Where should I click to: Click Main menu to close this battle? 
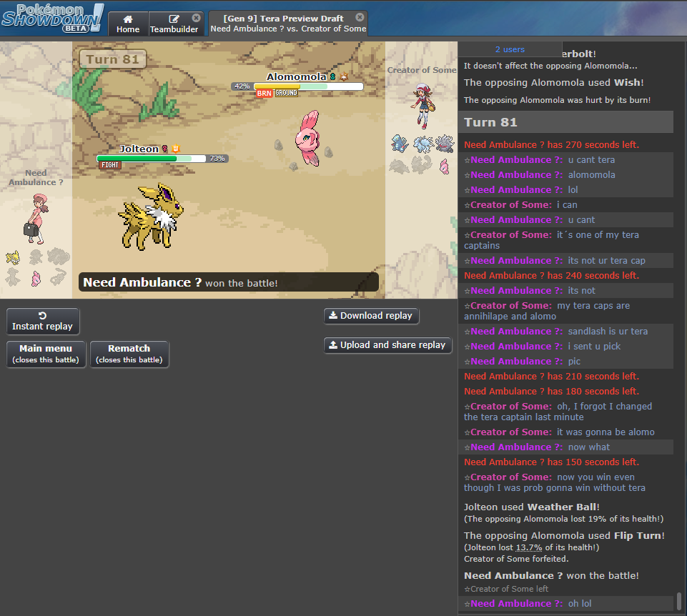tap(46, 354)
